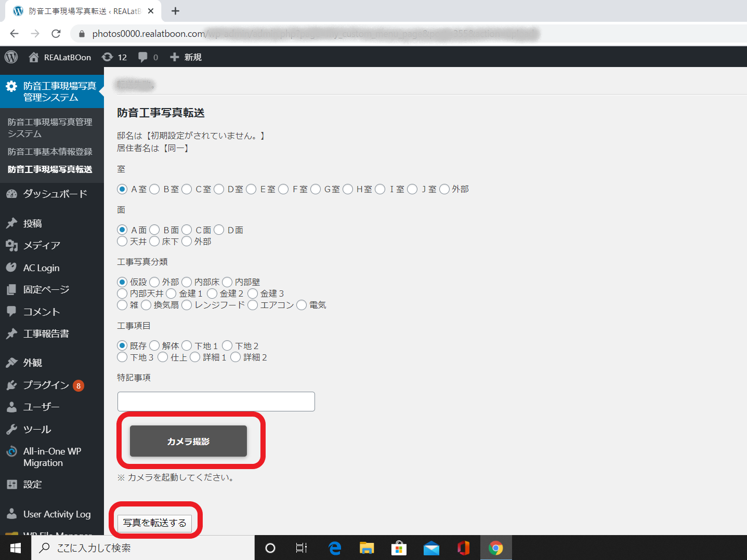Open the ダッシュボード menu item

[55, 194]
